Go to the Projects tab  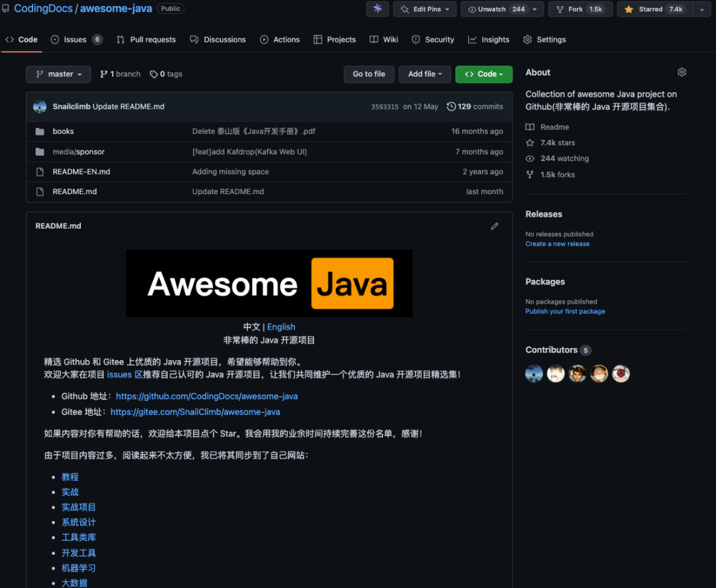coord(335,40)
